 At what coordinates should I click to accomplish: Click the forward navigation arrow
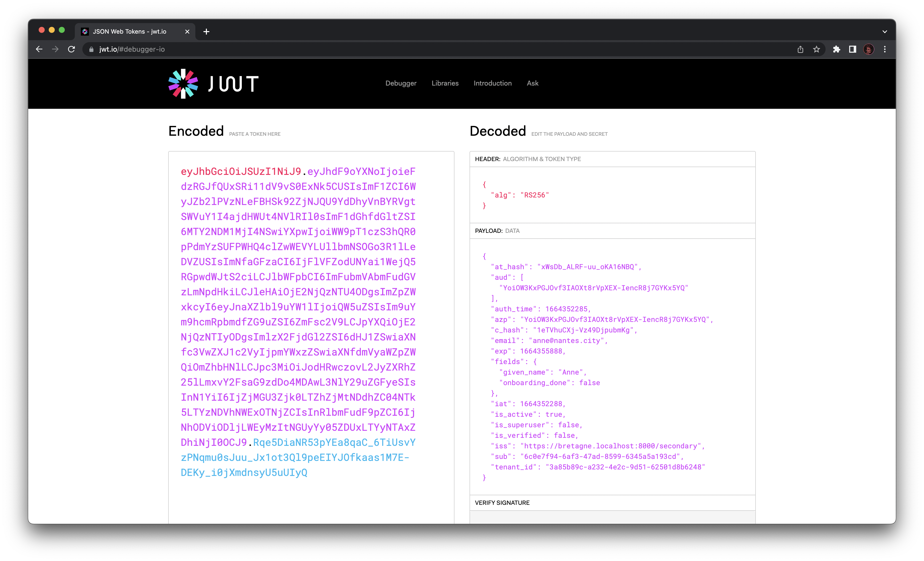[x=55, y=49]
